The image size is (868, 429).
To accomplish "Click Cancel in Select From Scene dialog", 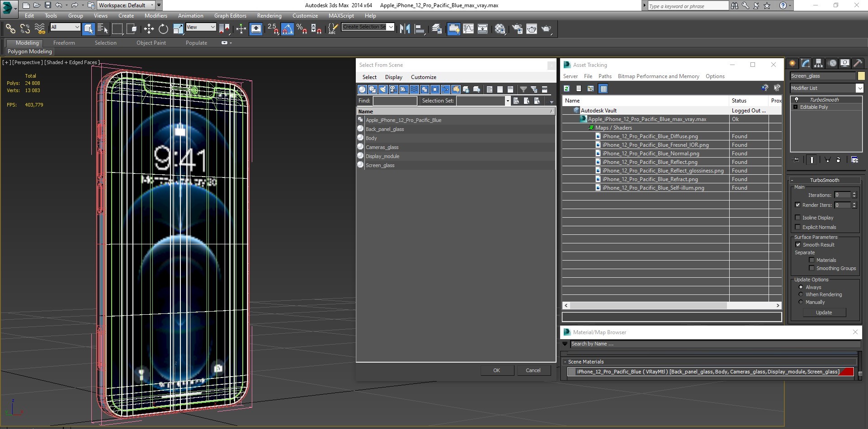I will click(533, 370).
